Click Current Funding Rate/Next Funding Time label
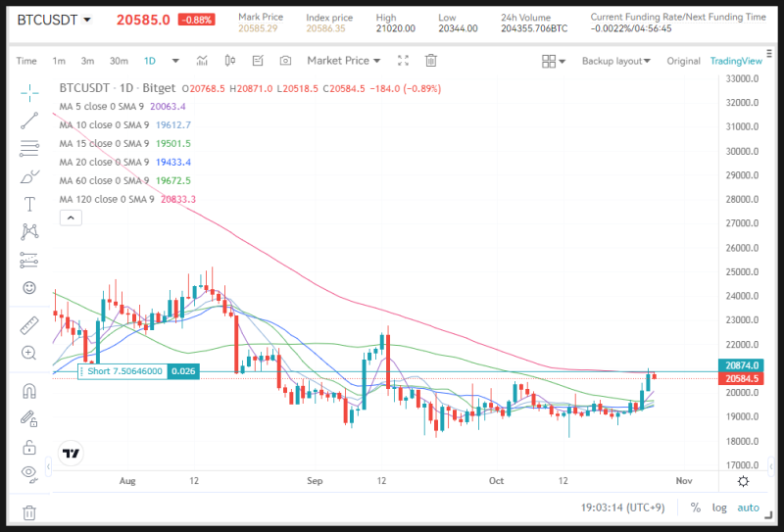The height and width of the screenshot is (532, 784). click(678, 17)
